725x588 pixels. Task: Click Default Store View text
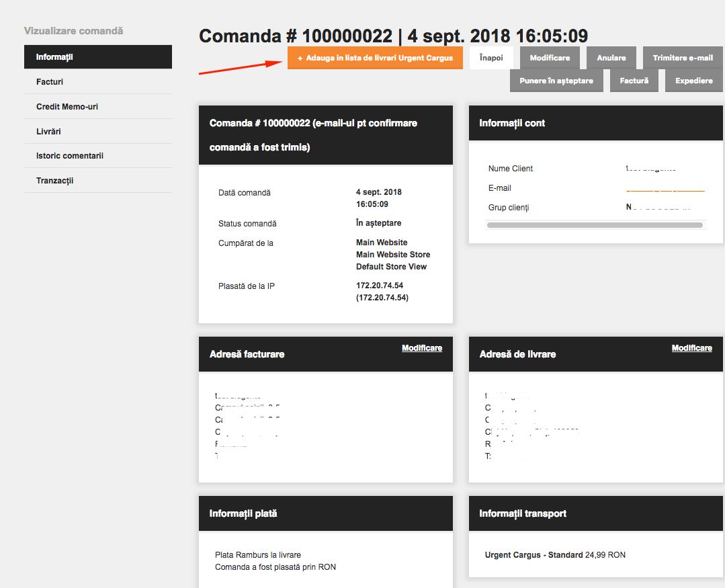391,266
